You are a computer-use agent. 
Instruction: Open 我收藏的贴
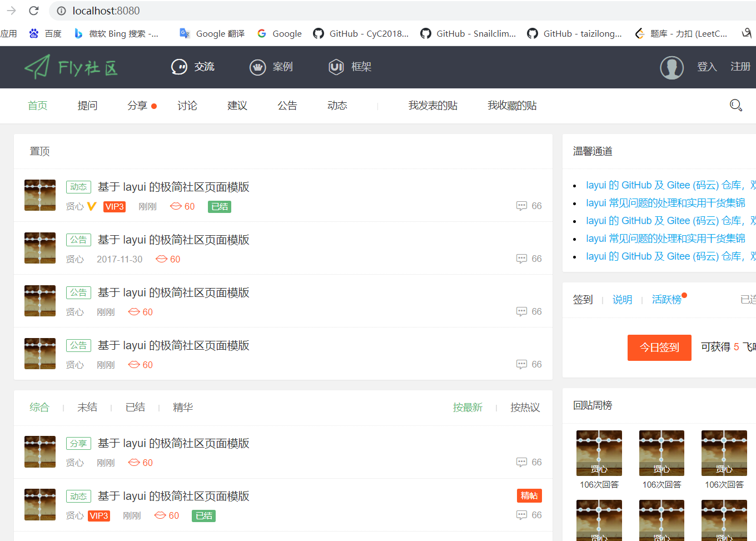coord(512,106)
